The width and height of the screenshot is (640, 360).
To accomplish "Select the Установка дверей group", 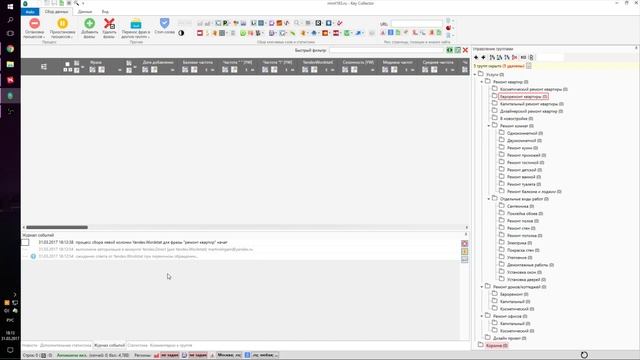I will (x=526, y=280).
